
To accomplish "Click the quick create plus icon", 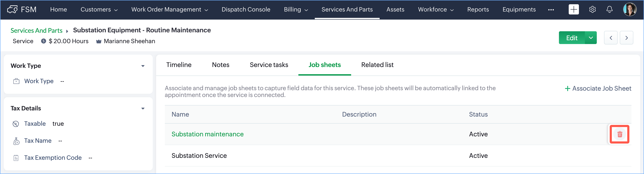I will click(x=574, y=10).
